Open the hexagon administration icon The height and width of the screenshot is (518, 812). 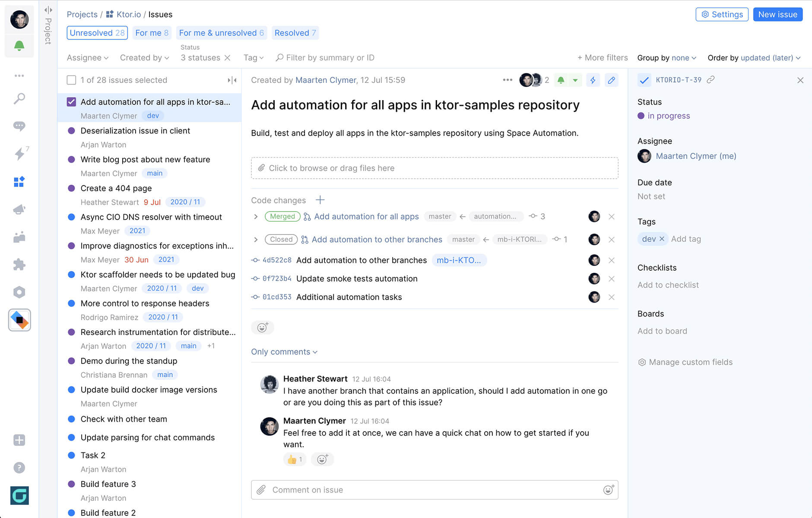coord(19,292)
